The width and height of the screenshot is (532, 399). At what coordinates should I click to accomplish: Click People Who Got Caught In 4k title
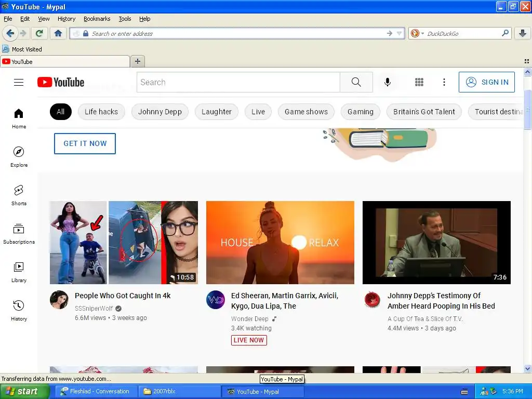123,296
